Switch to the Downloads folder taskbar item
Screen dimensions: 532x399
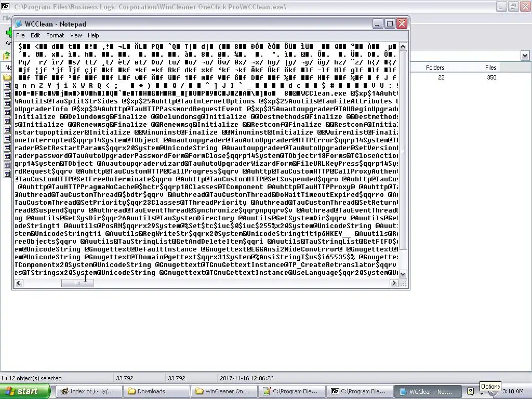pos(156,391)
